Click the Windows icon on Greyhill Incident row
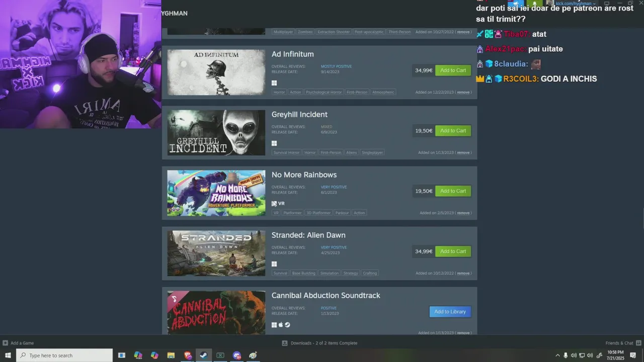The width and height of the screenshot is (644, 362). (274, 143)
